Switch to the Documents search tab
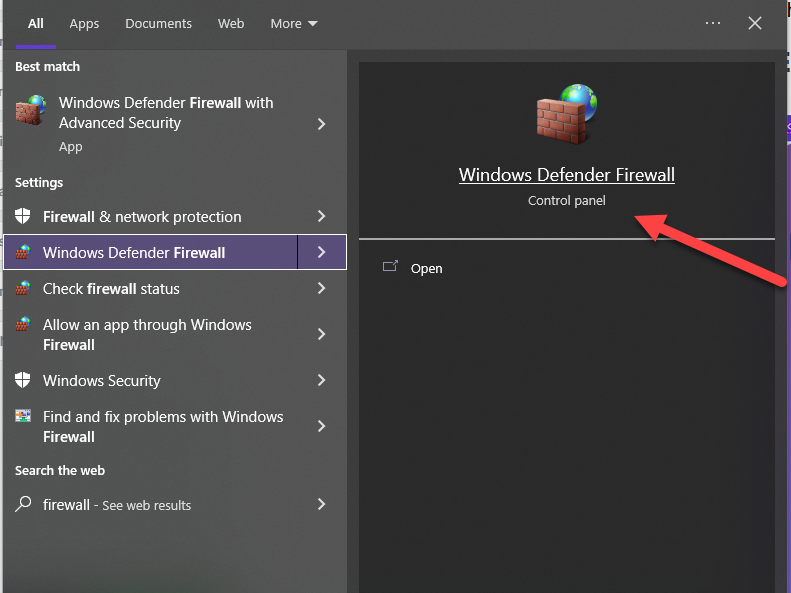791x593 pixels. tap(158, 24)
